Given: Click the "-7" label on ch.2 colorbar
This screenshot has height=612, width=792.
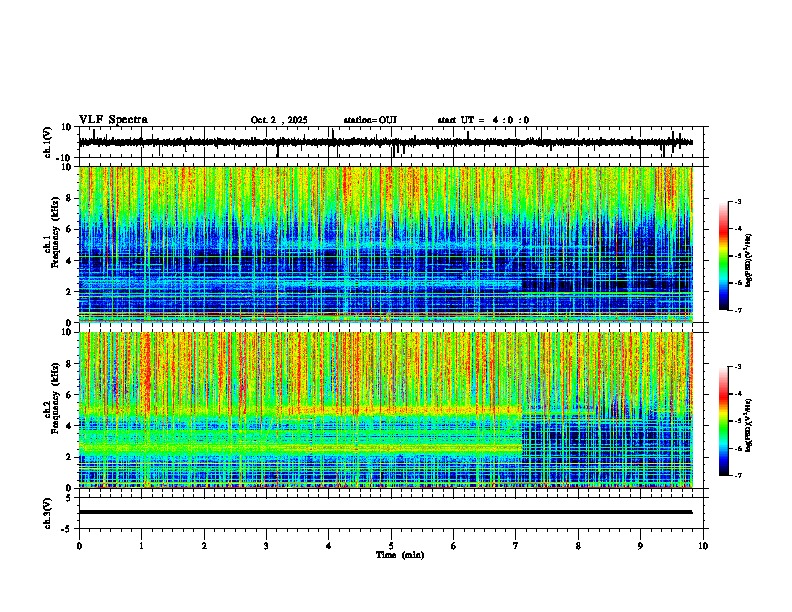Looking at the screenshot, I should tap(737, 475).
